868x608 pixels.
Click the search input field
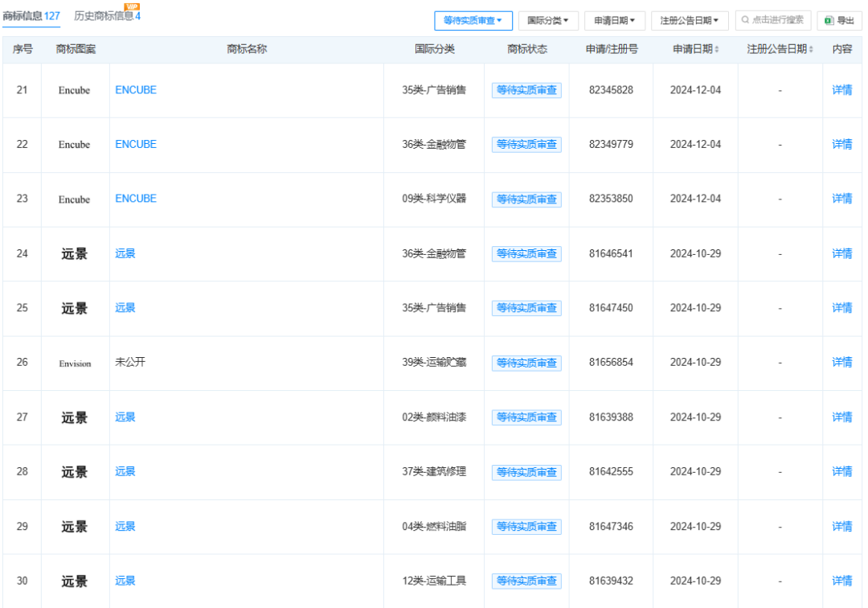pos(776,20)
